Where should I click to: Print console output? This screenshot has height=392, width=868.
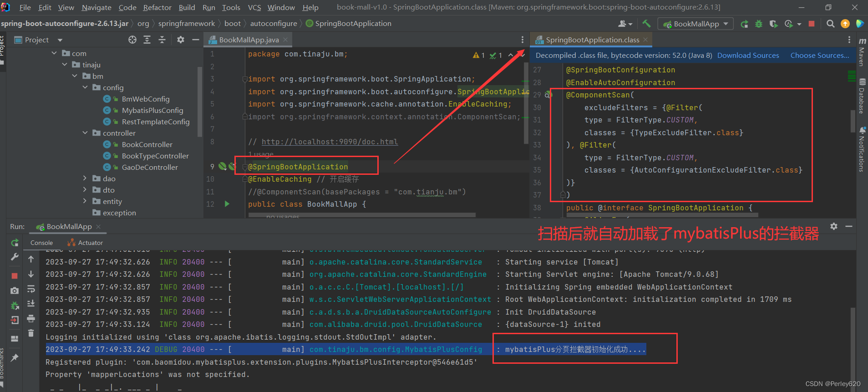tap(31, 318)
